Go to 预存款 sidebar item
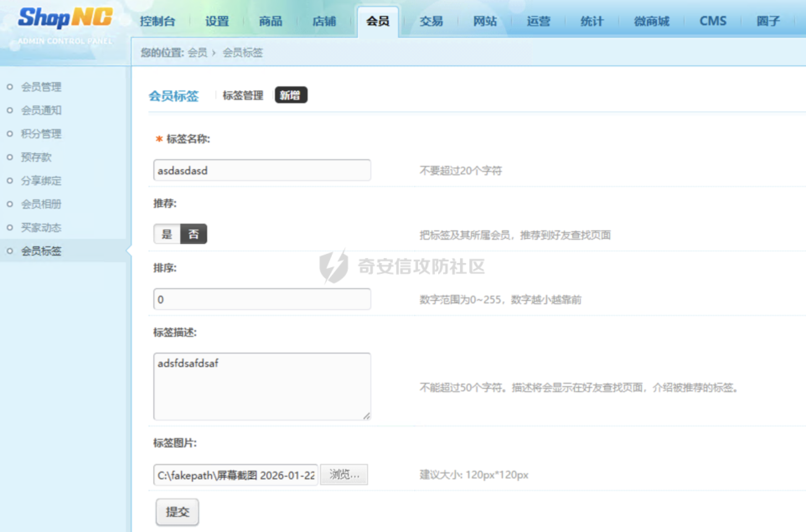Screen dimensions: 806x532 pyautogui.click(x=36, y=157)
